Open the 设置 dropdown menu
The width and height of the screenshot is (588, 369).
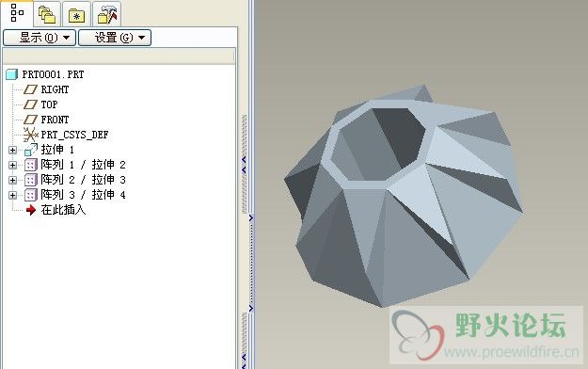point(115,38)
